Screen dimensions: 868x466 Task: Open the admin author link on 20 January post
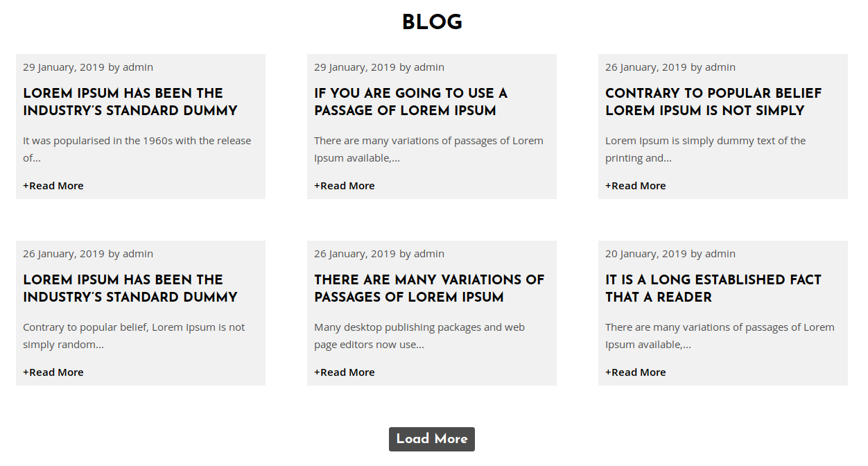pos(720,254)
